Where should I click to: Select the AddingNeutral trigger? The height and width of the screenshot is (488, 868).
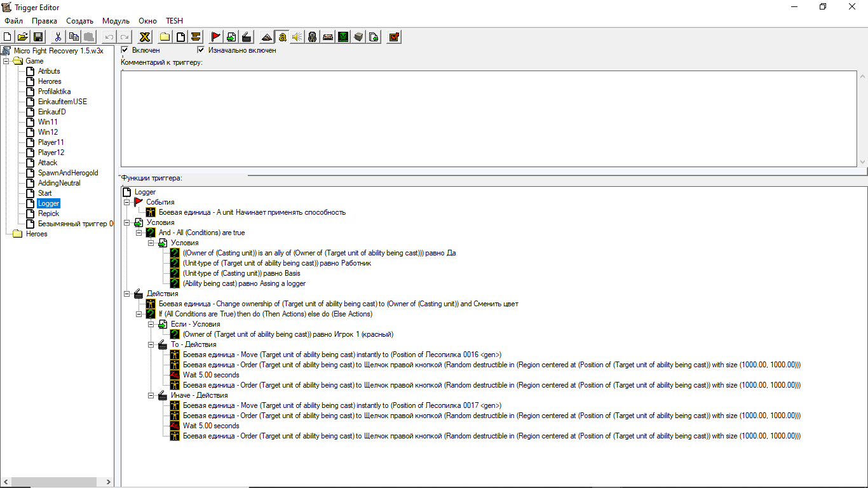(59, 183)
